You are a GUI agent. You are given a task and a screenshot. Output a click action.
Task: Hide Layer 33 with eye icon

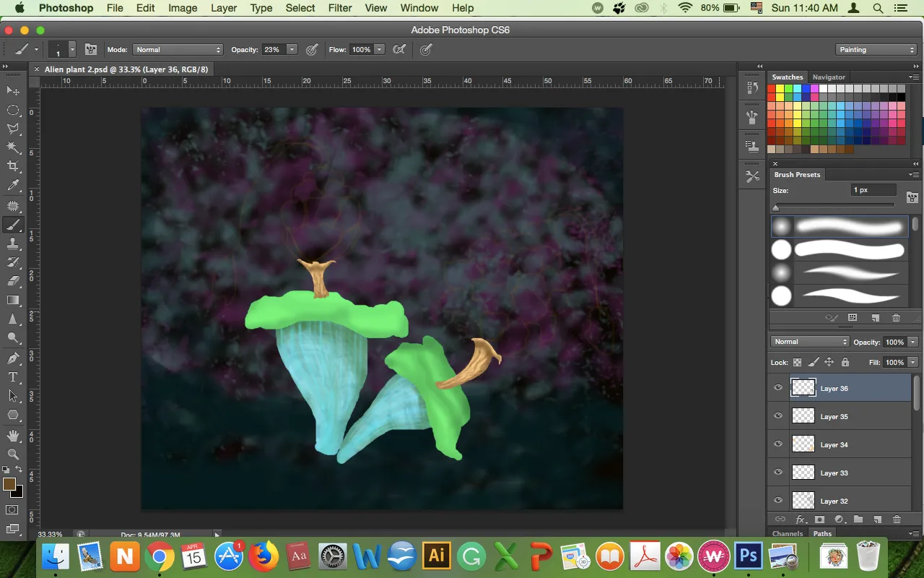click(x=778, y=473)
